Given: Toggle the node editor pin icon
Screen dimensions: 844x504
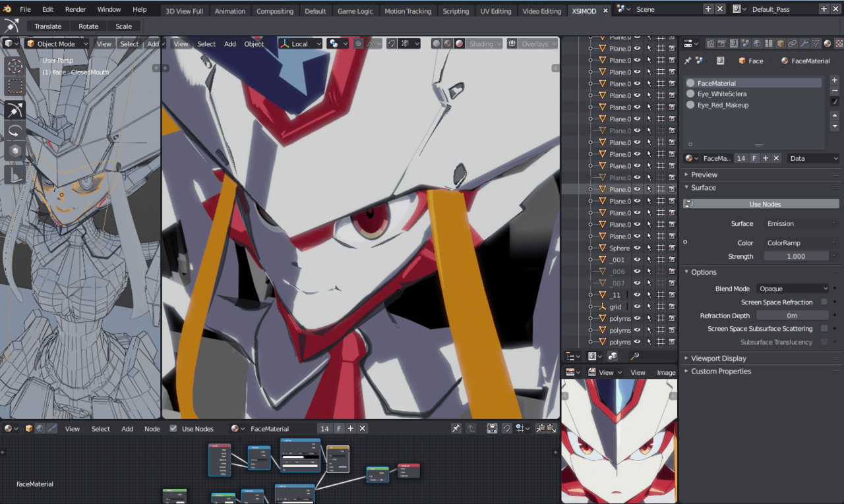Looking at the screenshot, I should 456,428.
